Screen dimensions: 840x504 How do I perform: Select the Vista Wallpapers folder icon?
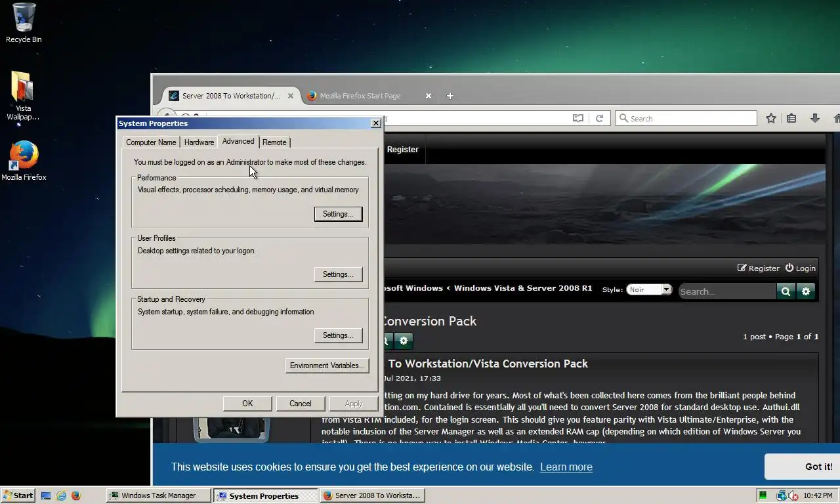point(23,96)
